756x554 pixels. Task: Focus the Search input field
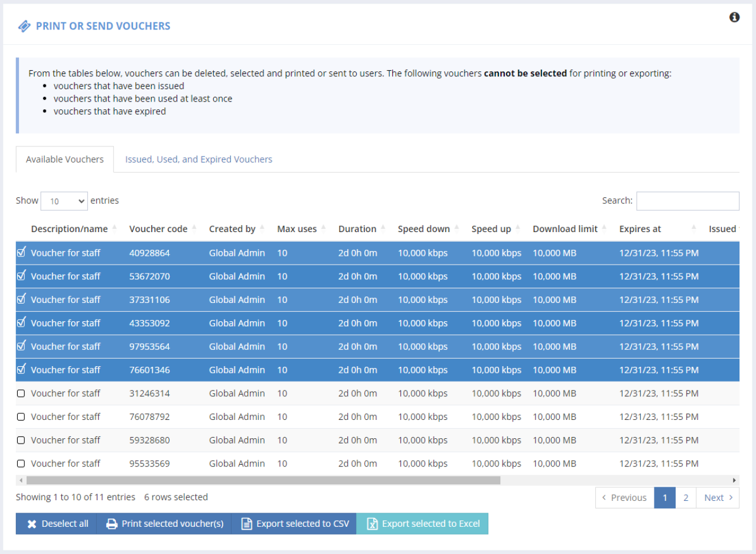[x=687, y=201]
